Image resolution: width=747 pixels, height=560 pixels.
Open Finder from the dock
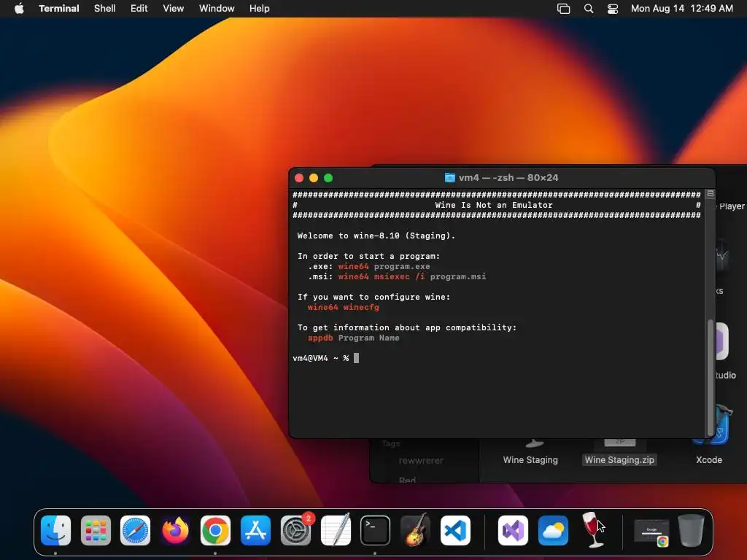pyautogui.click(x=55, y=530)
